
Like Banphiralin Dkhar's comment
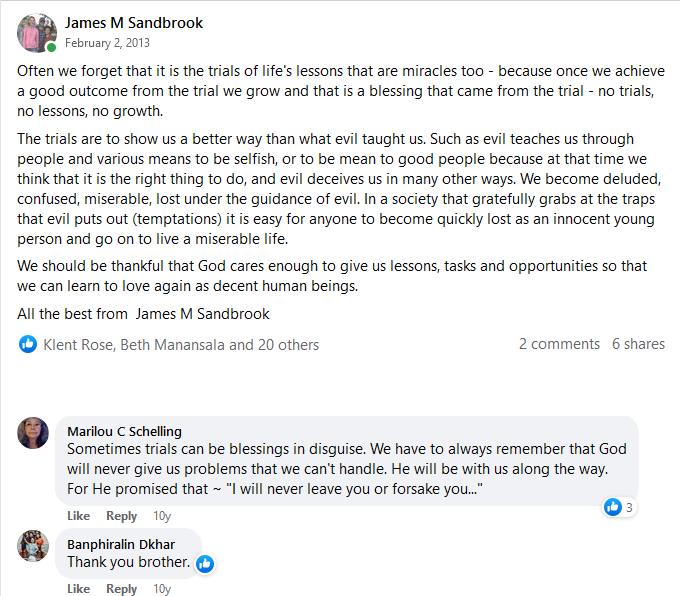(78, 589)
